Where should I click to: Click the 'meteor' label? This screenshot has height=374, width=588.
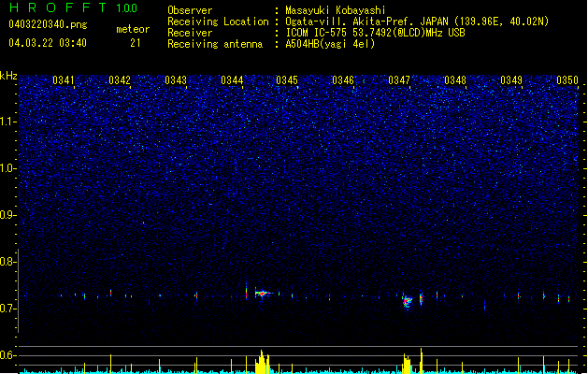pyautogui.click(x=133, y=29)
